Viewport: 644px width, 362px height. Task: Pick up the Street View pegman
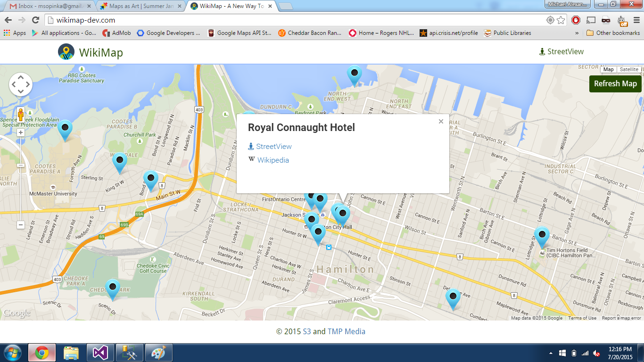21,115
